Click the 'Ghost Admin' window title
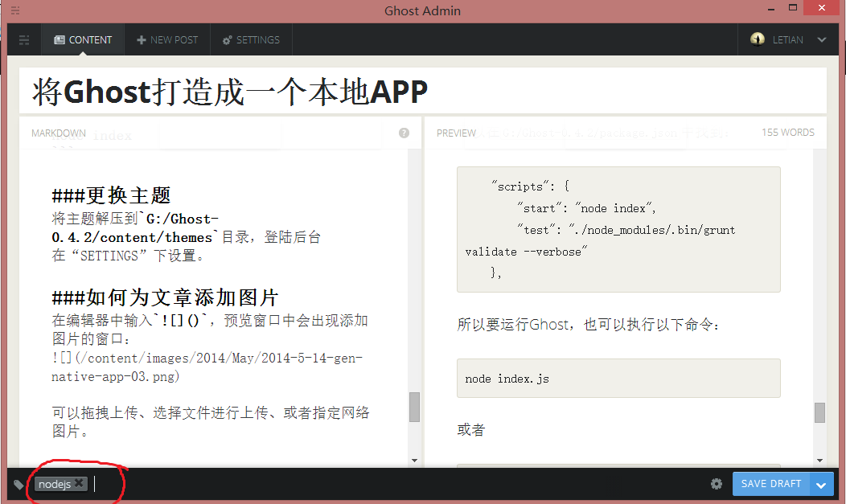This screenshot has height=504, width=846. [x=422, y=10]
